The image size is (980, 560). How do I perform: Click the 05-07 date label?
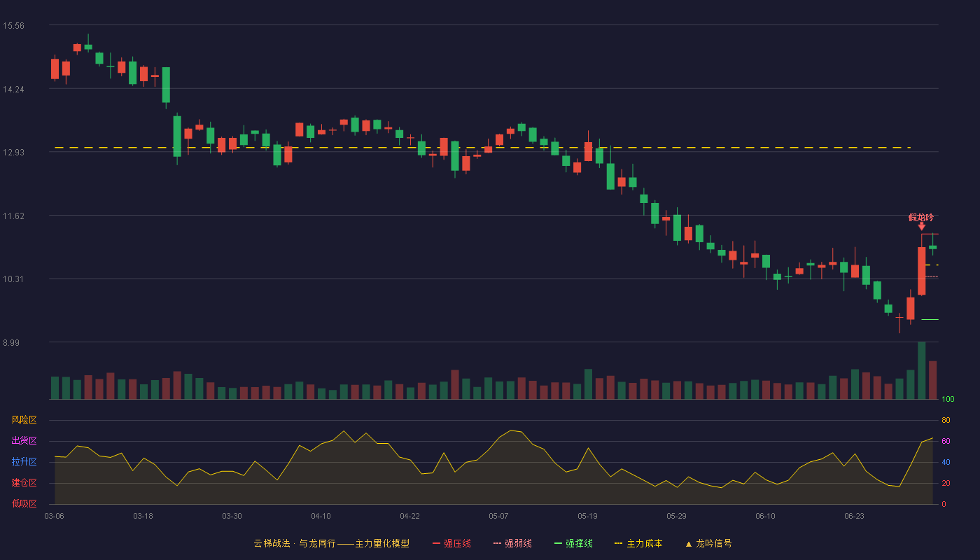coord(498,516)
